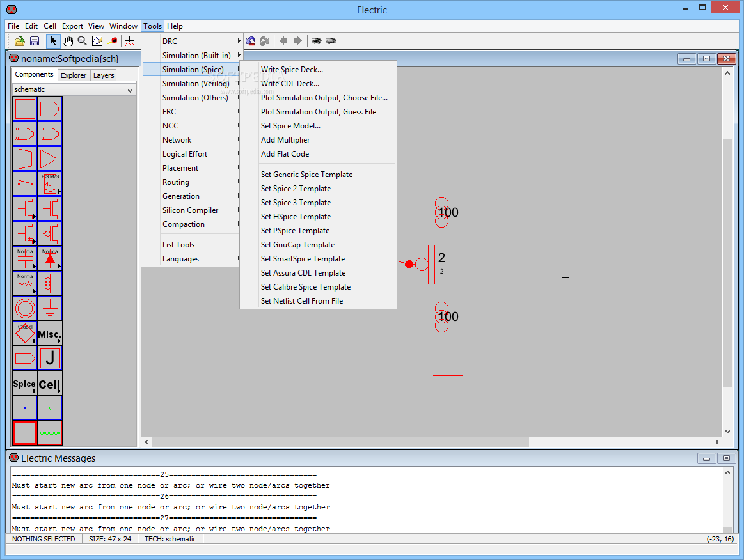
Task: Go forward with the right arrow icon
Action: (298, 41)
